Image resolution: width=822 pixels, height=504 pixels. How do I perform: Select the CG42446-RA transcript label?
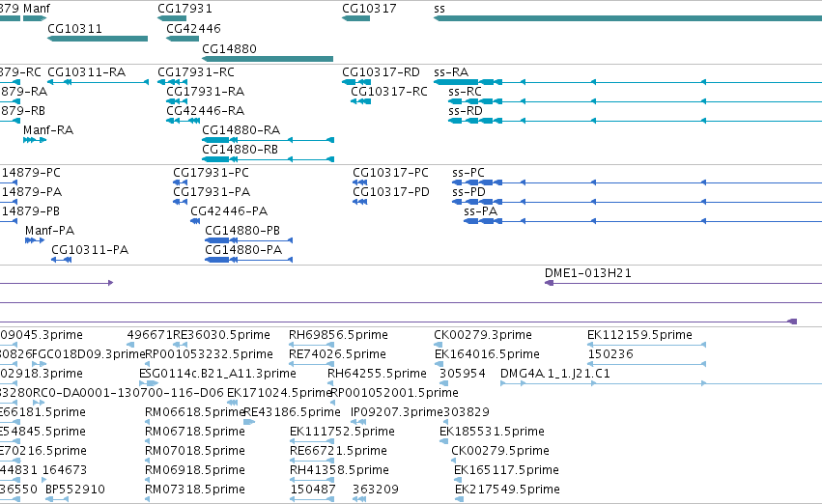click(206, 111)
